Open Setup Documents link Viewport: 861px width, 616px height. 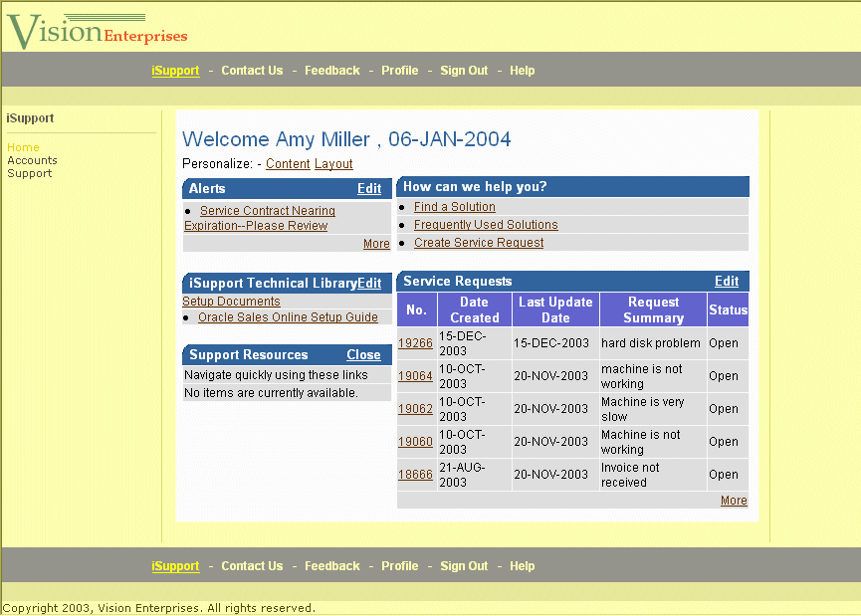(231, 302)
